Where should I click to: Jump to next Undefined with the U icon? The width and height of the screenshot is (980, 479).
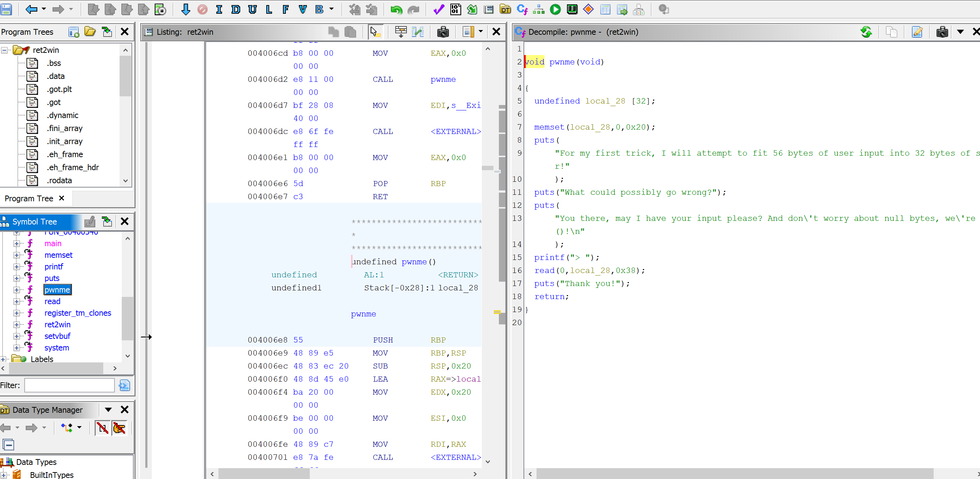252,9
